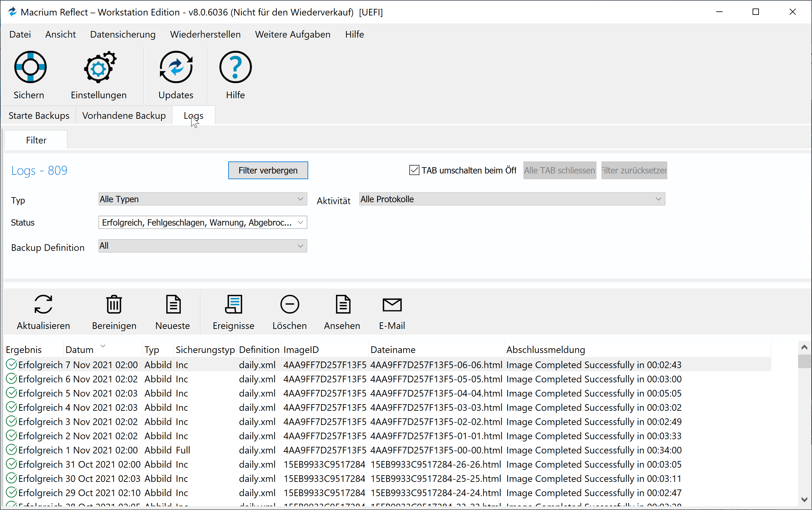Open Backup Definition dropdown showing All
Viewport: 812px width, 510px height.
(x=202, y=246)
